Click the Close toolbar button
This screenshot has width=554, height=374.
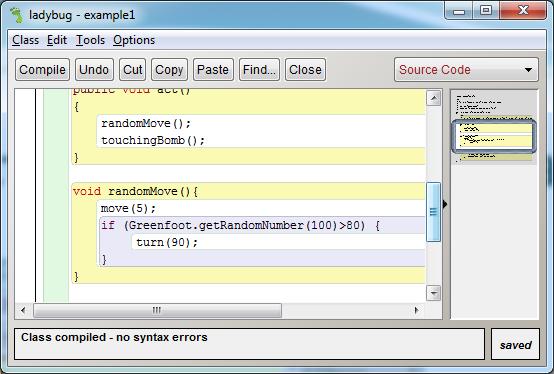click(305, 70)
